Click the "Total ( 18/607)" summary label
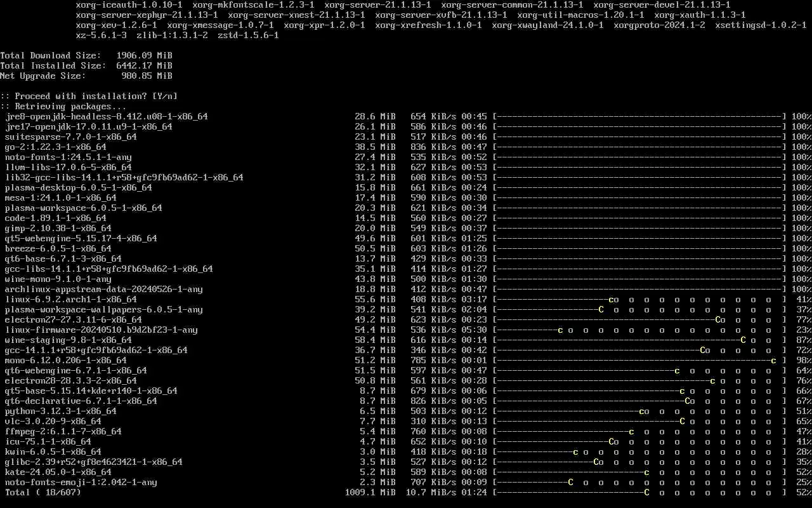 (43, 492)
